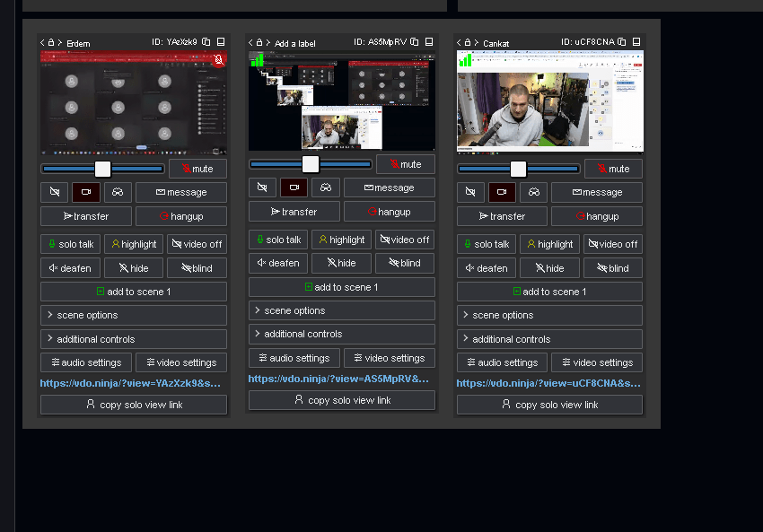Click goggles icon in Erdem panel
763x532 pixels.
pos(118,192)
